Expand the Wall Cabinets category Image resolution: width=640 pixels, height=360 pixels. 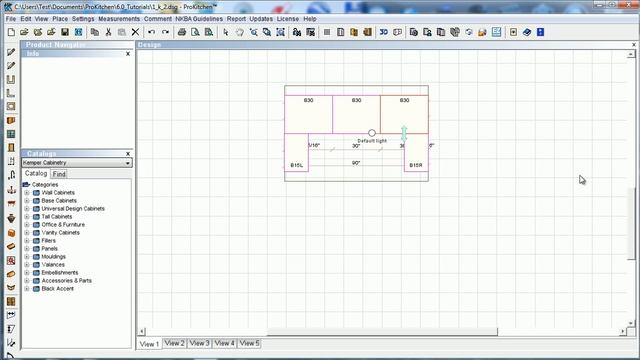[27, 193]
